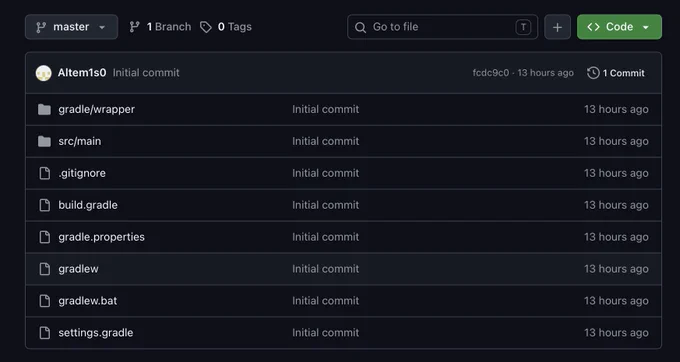680x362 pixels.
Task: Open commit hash fcdc9c0
Action: click(x=490, y=73)
